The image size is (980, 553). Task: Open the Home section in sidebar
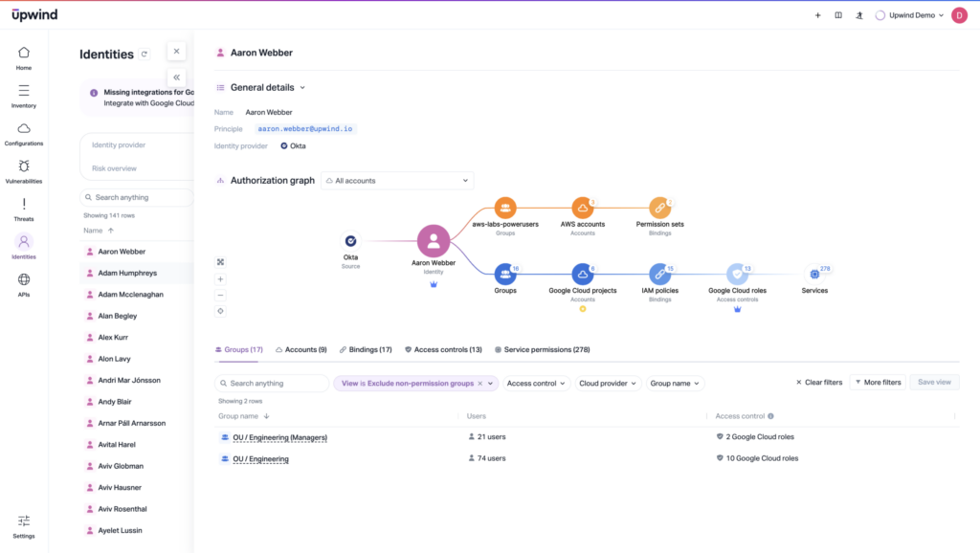click(24, 58)
